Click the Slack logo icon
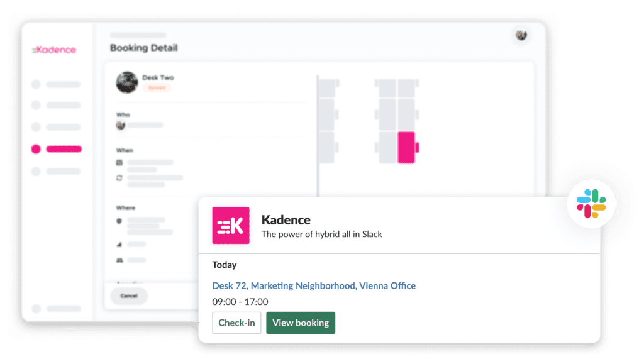Image resolution: width=644 pixels, height=359 pixels. point(591,204)
